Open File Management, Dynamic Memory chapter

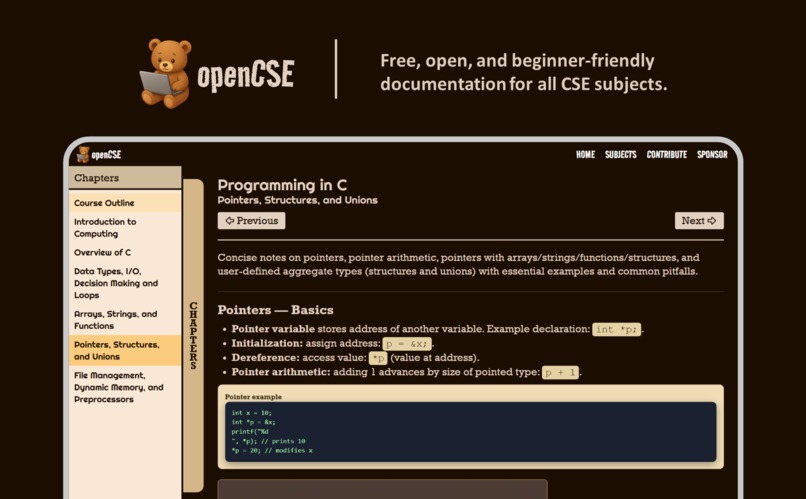[125, 387]
